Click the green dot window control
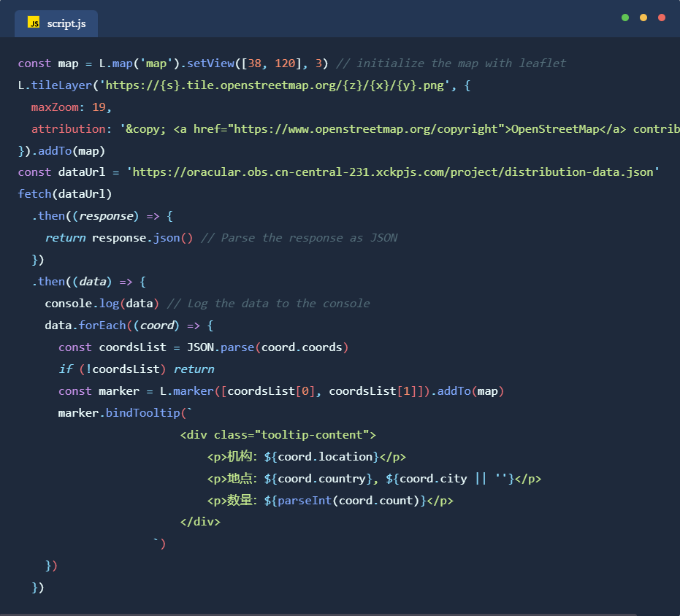The height and width of the screenshot is (616, 680). tap(625, 18)
